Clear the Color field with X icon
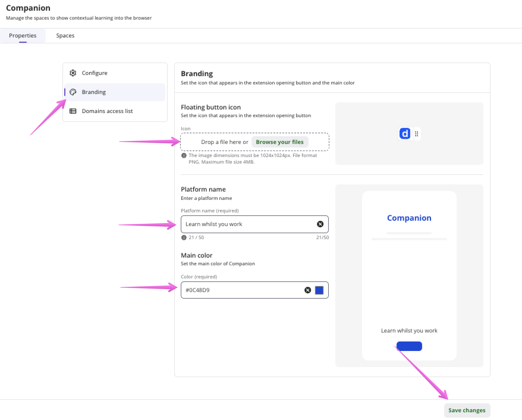The width and height of the screenshot is (522, 420). coord(308,290)
